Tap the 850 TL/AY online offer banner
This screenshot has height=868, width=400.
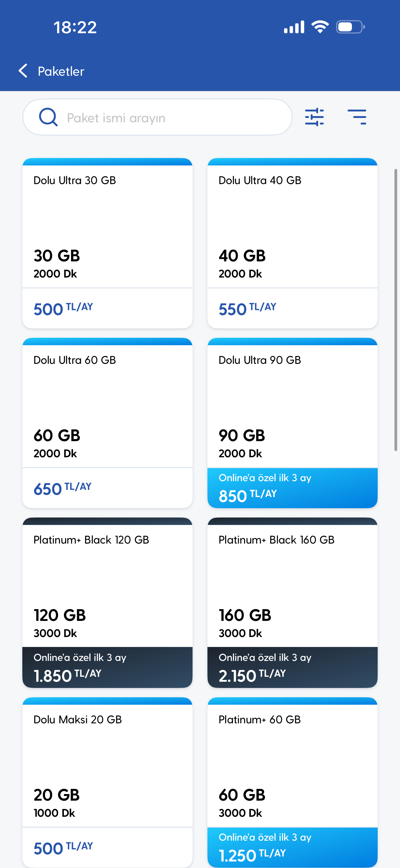tap(292, 488)
